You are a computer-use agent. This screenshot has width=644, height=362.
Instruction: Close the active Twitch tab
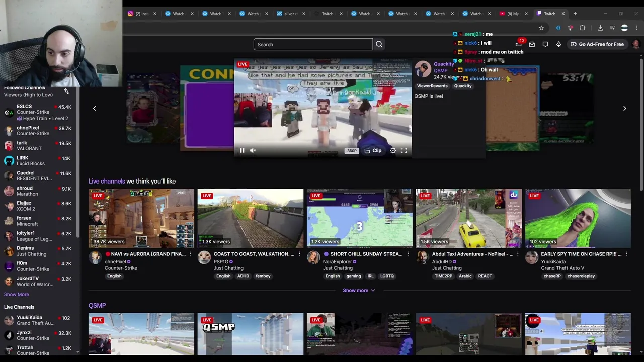(563, 14)
